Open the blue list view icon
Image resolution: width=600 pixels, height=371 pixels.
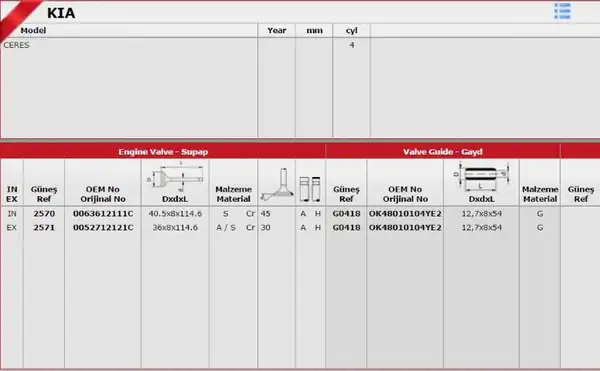[562, 11]
